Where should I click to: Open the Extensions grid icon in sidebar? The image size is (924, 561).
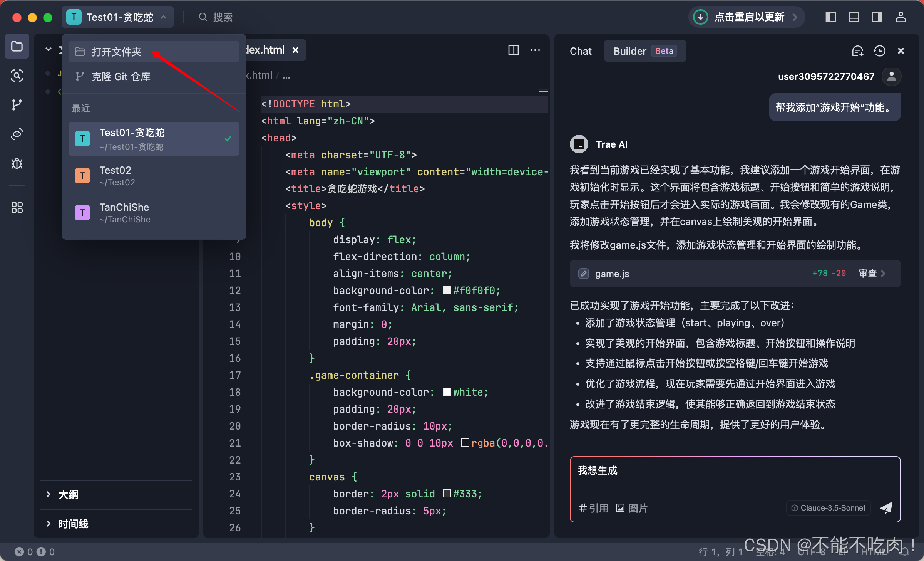(17, 208)
